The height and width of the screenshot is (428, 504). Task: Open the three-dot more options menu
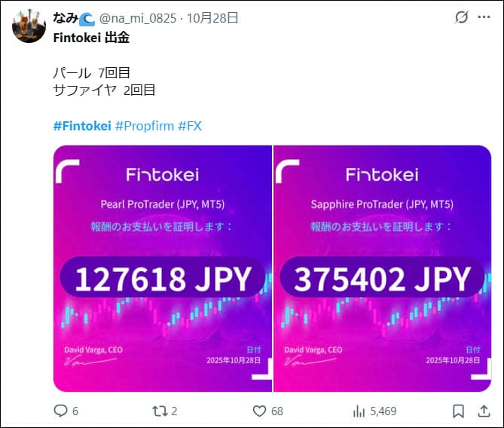(x=484, y=17)
